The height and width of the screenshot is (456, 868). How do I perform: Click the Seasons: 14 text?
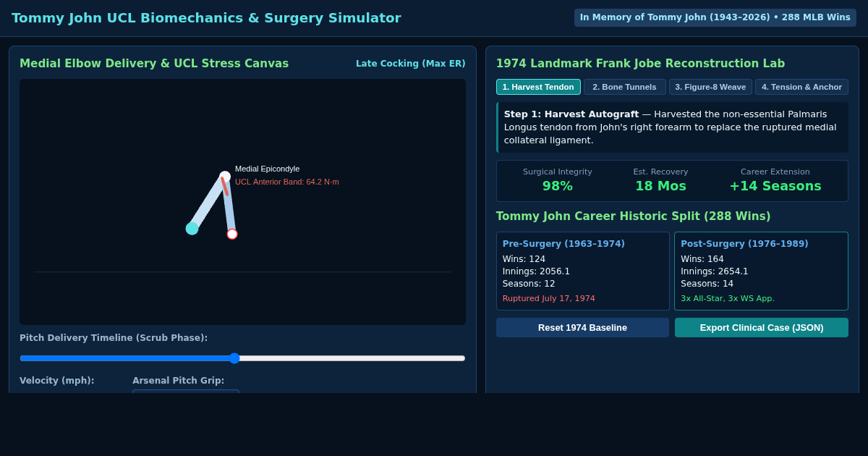click(x=707, y=284)
